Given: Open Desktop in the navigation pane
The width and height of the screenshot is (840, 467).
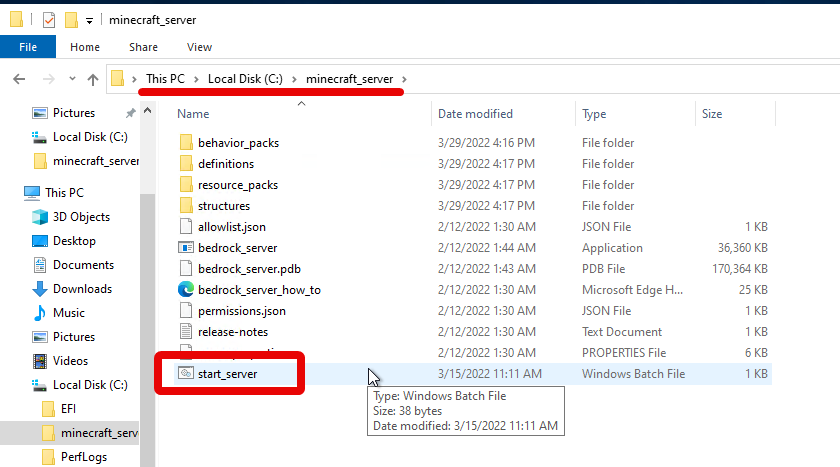Looking at the screenshot, I should [74, 241].
